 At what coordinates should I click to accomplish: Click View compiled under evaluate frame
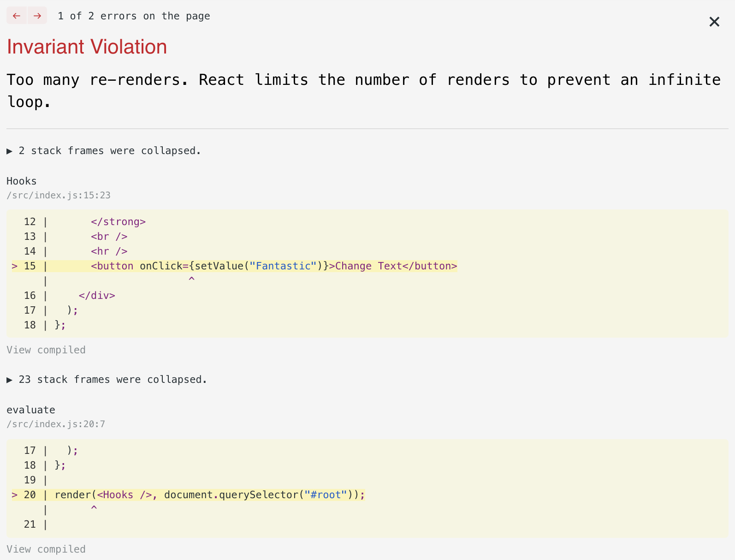[x=46, y=549]
